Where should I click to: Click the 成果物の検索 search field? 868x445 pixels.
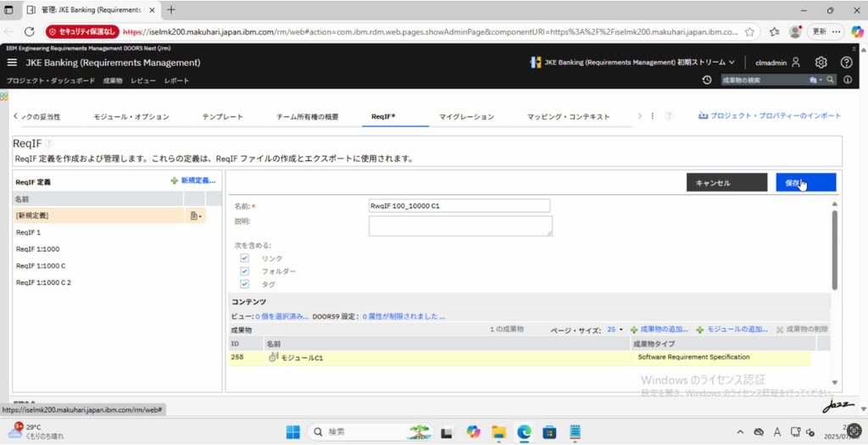(764, 81)
